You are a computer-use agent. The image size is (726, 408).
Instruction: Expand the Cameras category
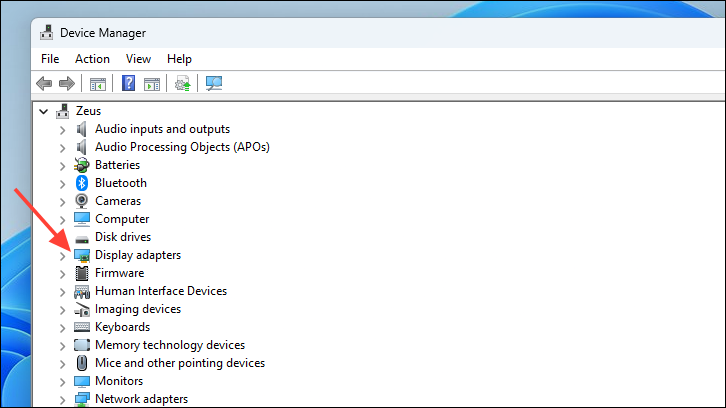pos(63,202)
